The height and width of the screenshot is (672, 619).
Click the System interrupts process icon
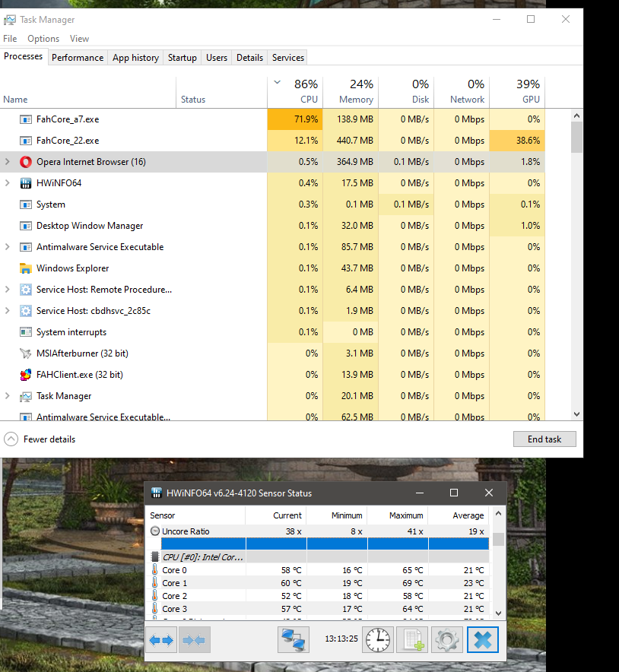click(x=26, y=332)
